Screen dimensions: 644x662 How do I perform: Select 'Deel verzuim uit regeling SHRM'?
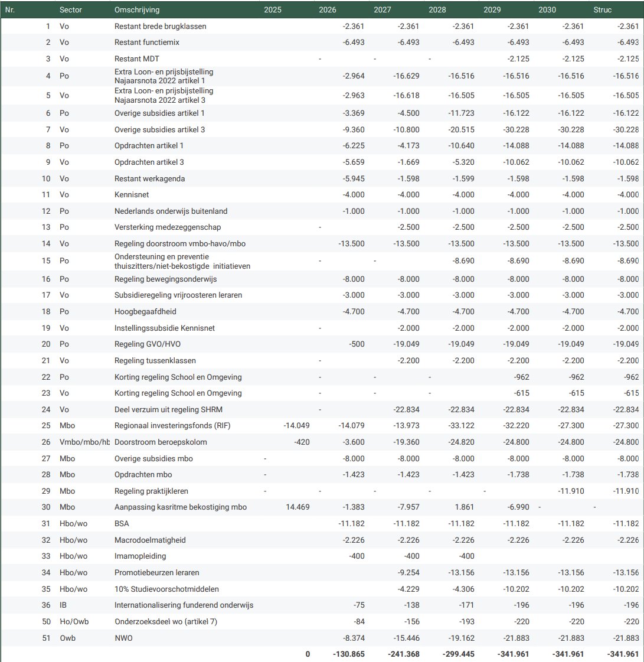coord(168,409)
